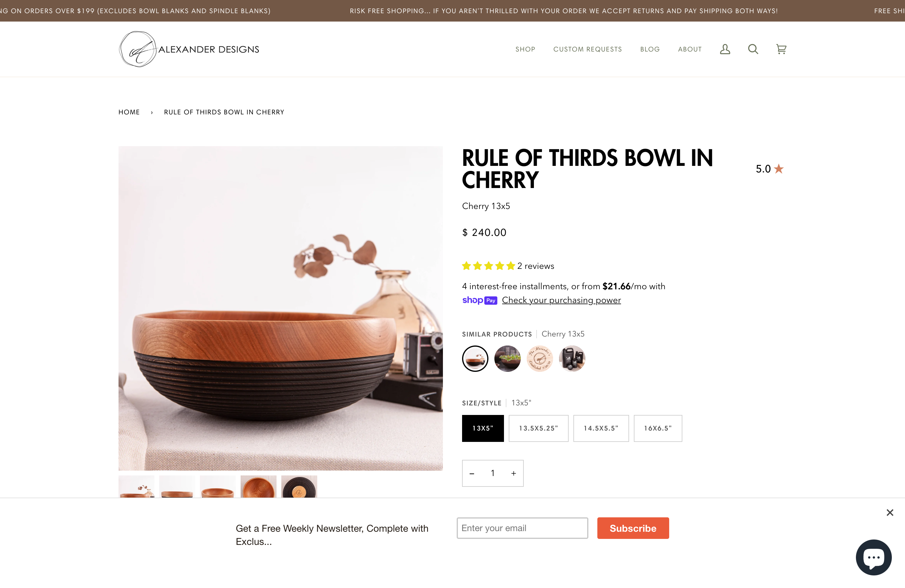Dismiss the newsletter banner with X

(890, 513)
